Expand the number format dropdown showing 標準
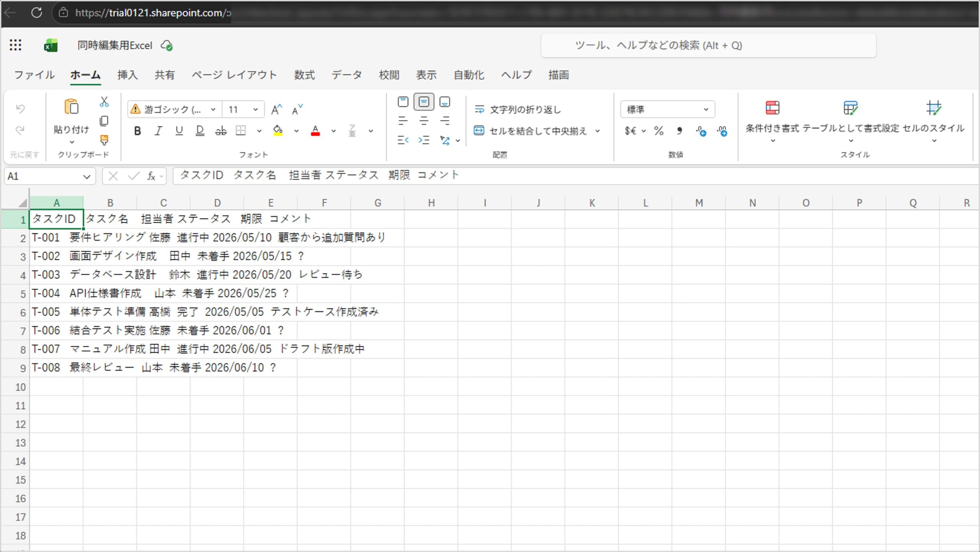The image size is (980, 552). pyautogui.click(x=706, y=110)
